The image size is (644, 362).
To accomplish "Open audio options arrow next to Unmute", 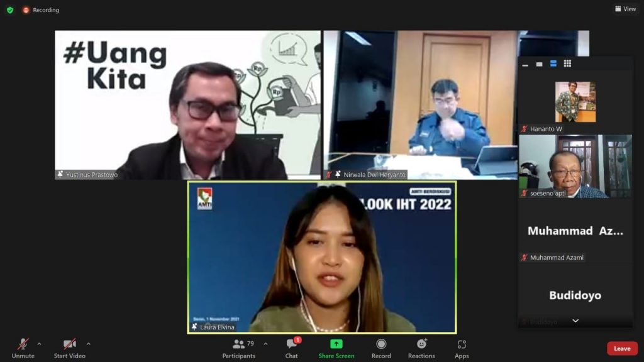I will click(x=39, y=344).
